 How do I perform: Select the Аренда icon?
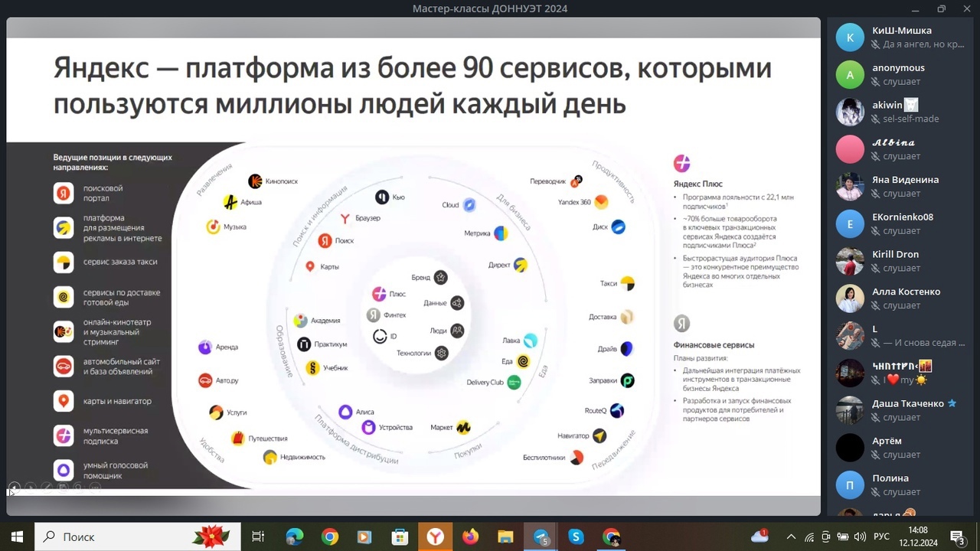(x=205, y=347)
